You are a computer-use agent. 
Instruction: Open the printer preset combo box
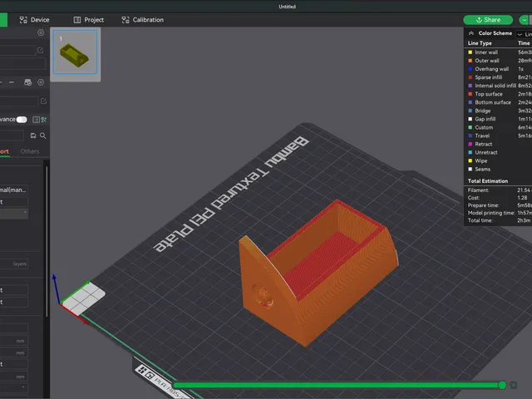click(17, 50)
